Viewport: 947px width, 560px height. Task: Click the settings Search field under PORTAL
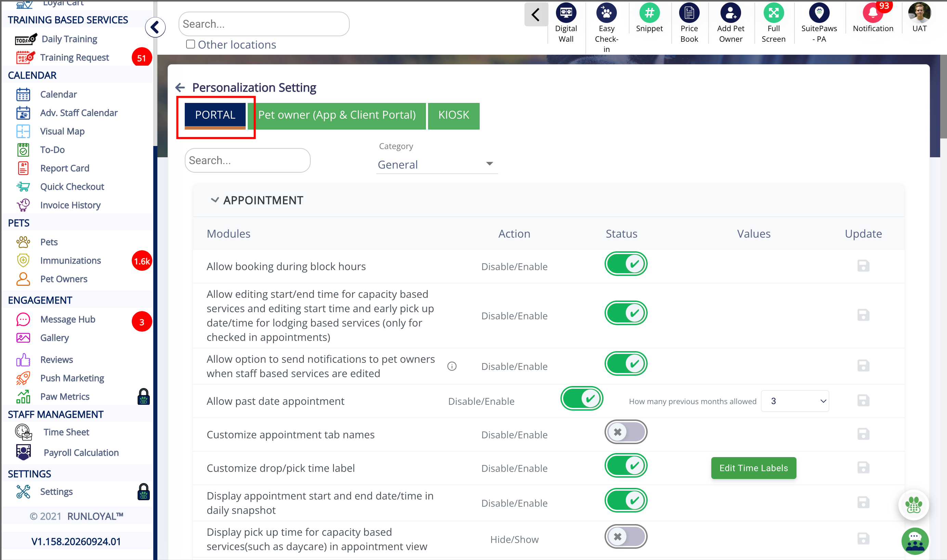click(248, 160)
